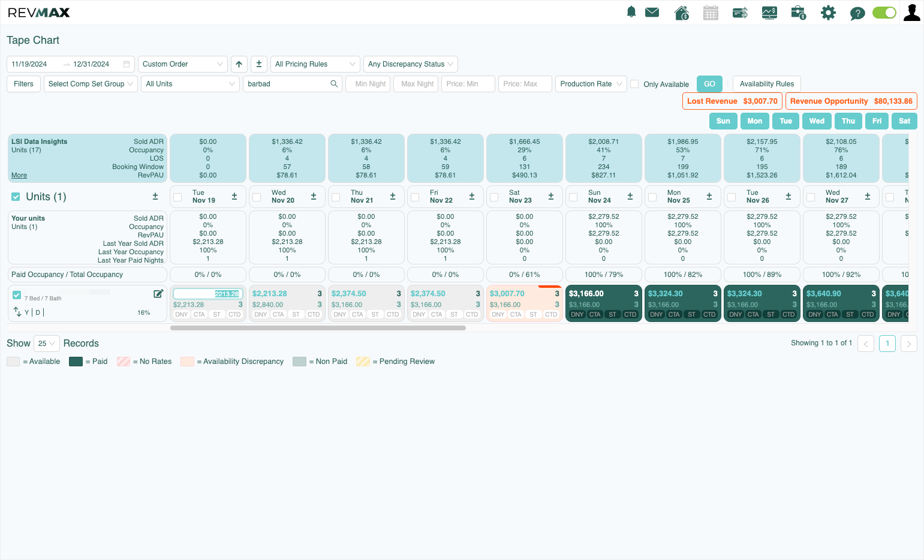
Task: Check the Only Available checkbox
Action: click(634, 84)
